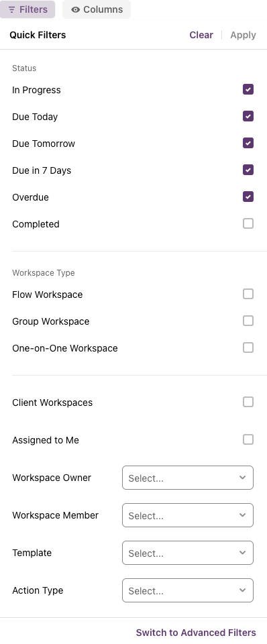This screenshot has width=267, height=644.
Task: Open the Columns visibility button
Action: point(97,9)
